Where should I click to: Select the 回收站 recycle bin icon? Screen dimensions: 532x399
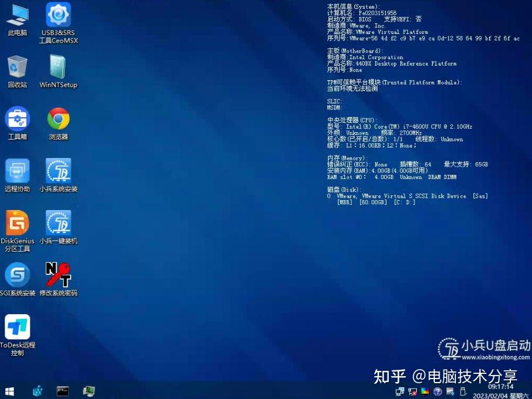click(18, 71)
